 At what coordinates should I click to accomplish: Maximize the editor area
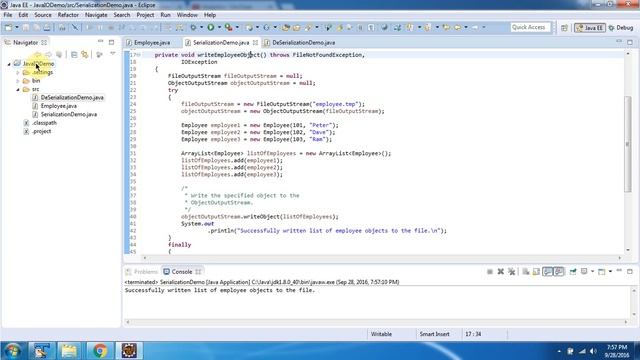[630, 42]
